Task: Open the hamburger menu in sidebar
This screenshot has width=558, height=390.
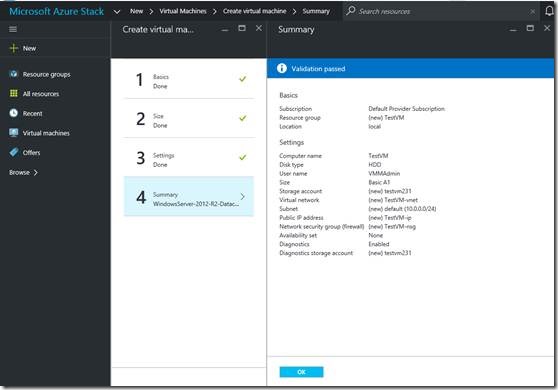Action: [x=13, y=29]
